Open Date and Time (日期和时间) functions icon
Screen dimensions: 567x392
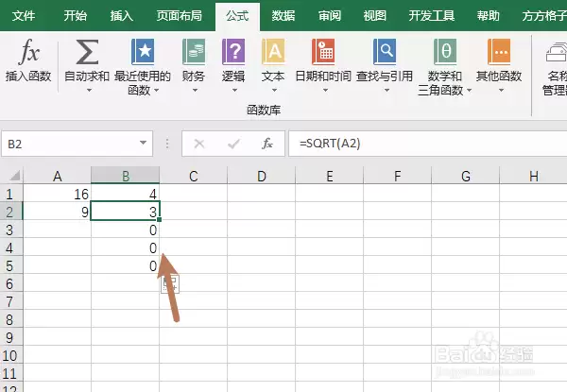pyautogui.click(x=323, y=52)
